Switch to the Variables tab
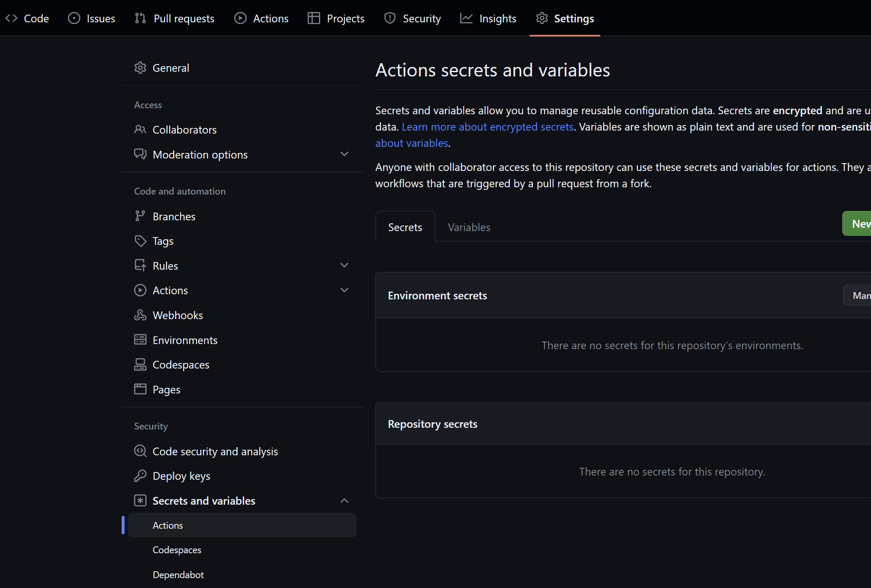 click(x=469, y=227)
